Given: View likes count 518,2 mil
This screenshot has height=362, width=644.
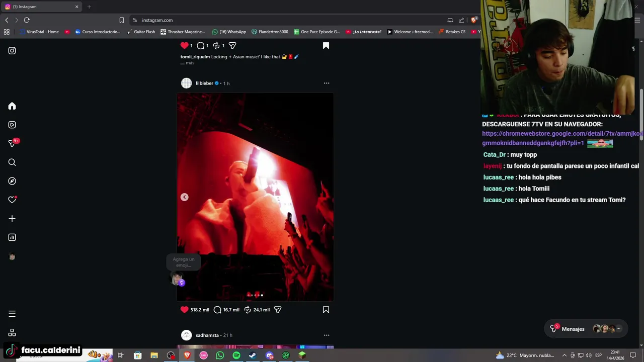Looking at the screenshot, I should point(200,310).
